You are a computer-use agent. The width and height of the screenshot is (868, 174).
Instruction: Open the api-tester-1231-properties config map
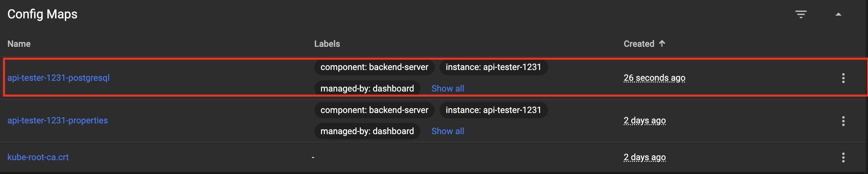(58, 120)
